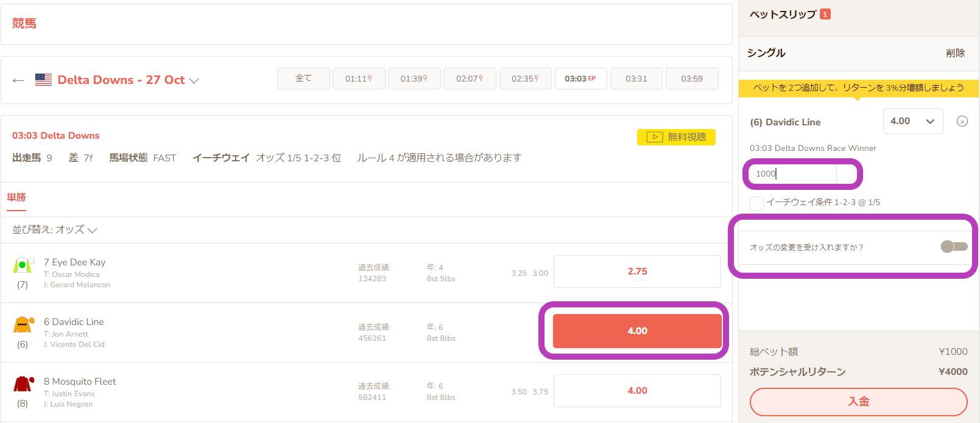Check the each-way 1-2-3 checkbox
Viewport: 980px width, 423px height.
click(756, 203)
